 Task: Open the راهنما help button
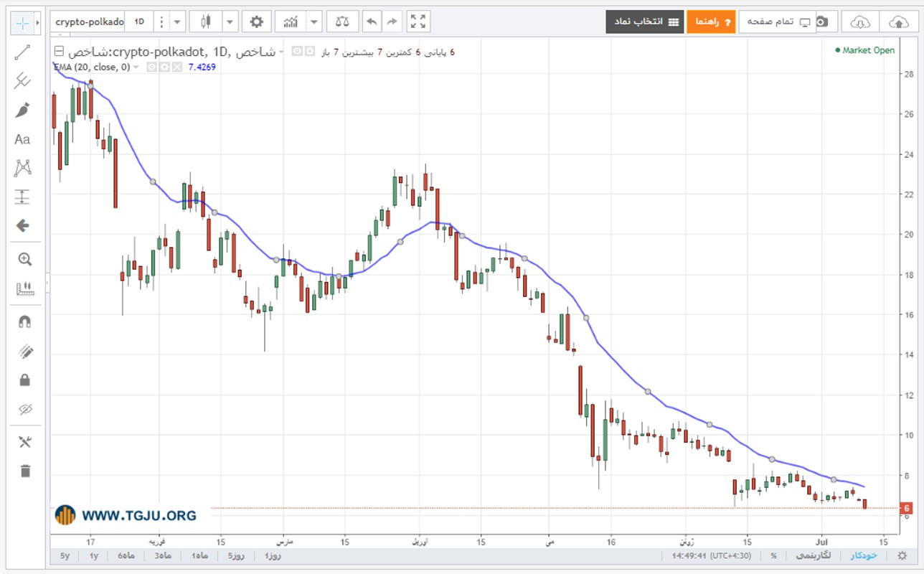(x=711, y=22)
